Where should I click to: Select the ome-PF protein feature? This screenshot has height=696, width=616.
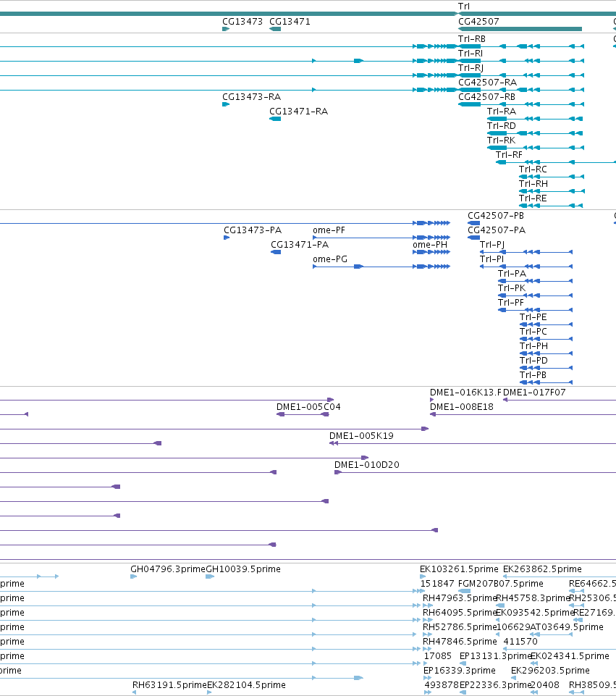coord(329,230)
